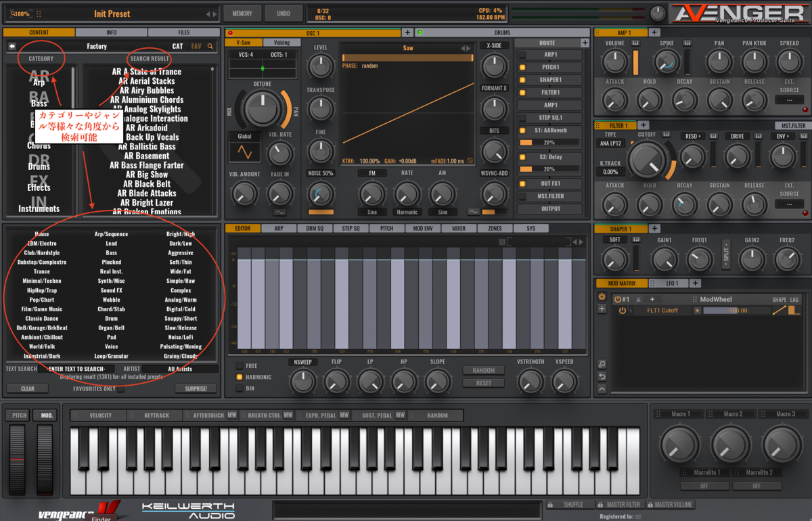
Task: Select the FREE mode radio button
Action: point(240,366)
